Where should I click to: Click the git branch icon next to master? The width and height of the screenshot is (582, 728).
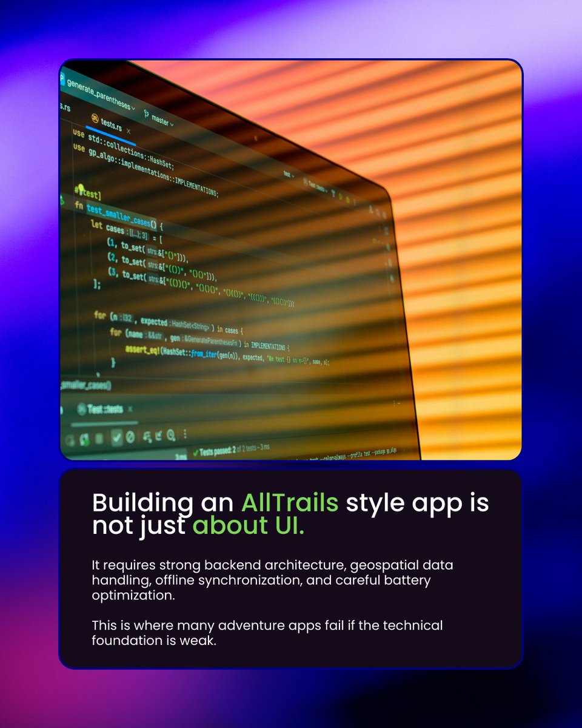tap(146, 113)
